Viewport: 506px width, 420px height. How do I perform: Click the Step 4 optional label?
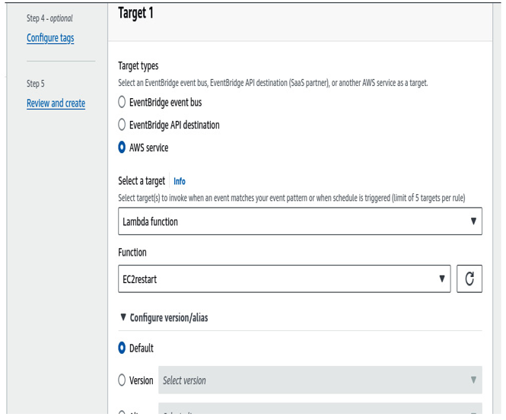(x=49, y=18)
